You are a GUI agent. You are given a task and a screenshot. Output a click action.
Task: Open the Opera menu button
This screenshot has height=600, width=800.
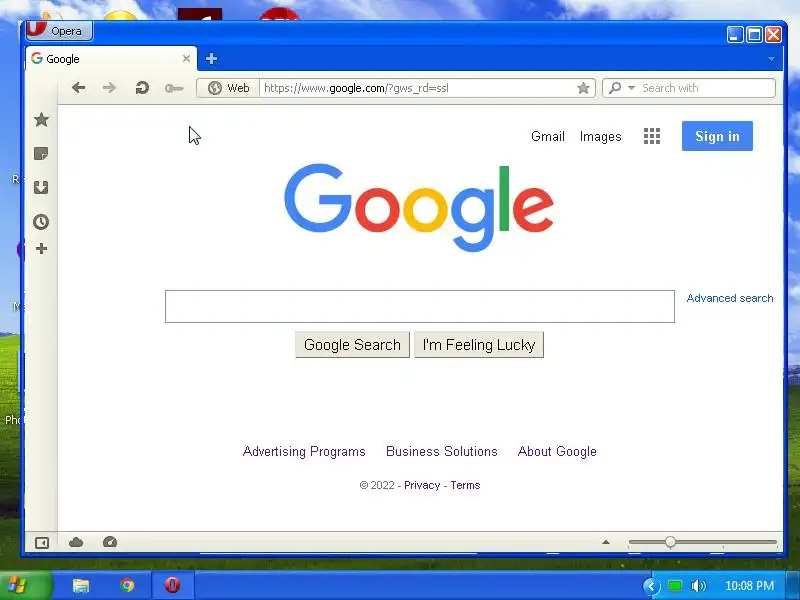tap(59, 31)
